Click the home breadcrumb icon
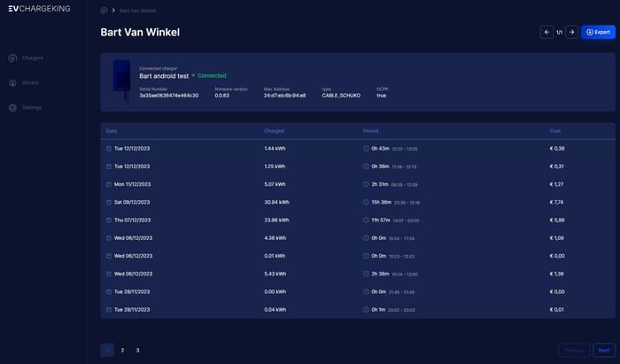The image size is (620, 364). click(104, 11)
